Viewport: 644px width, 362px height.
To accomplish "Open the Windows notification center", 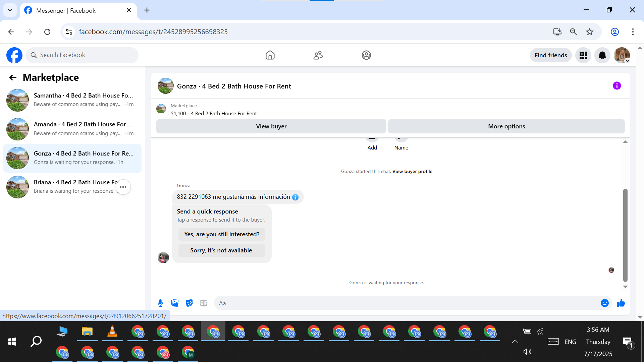I will tap(628, 342).
